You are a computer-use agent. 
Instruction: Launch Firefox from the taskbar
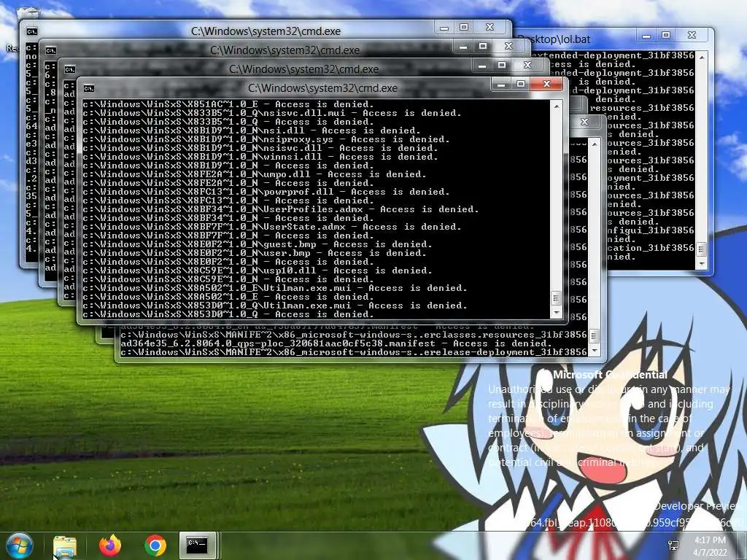tap(110, 545)
